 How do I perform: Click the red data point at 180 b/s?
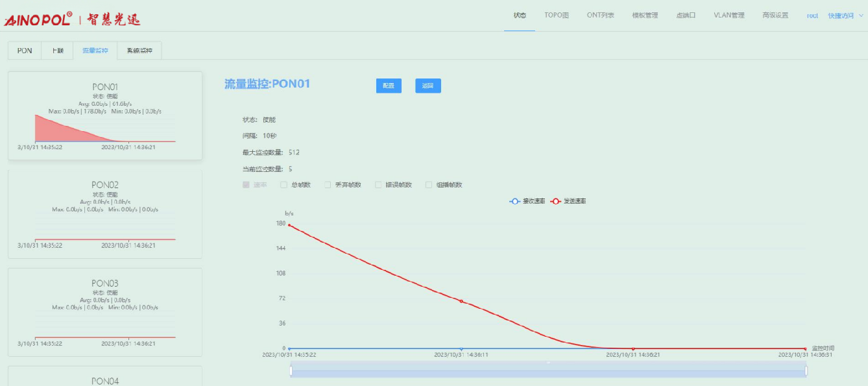pos(289,225)
